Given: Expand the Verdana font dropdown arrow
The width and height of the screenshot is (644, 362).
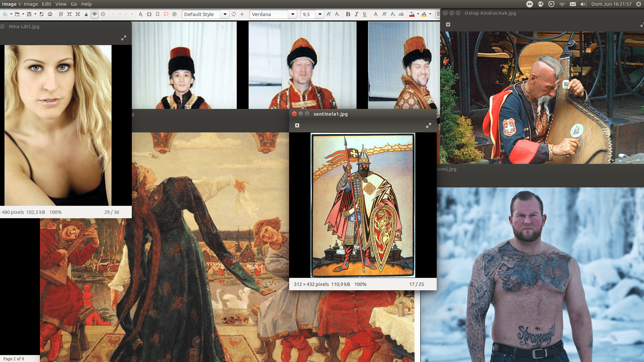Looking at the screenshot, I should pyautogui.click(x=293, y=14).
